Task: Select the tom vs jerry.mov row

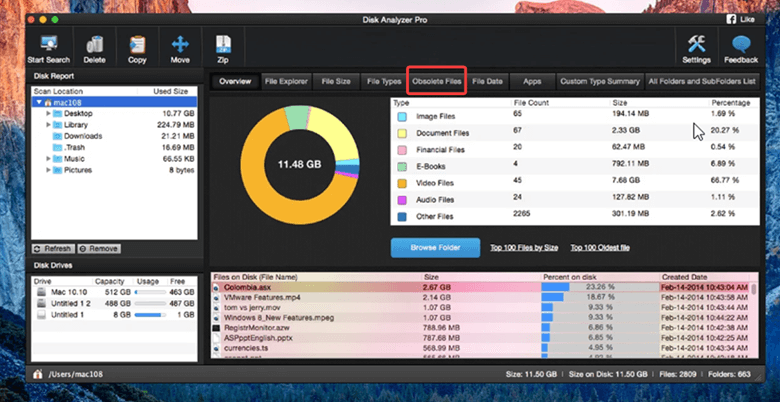Action: click(x=481, y=307)
